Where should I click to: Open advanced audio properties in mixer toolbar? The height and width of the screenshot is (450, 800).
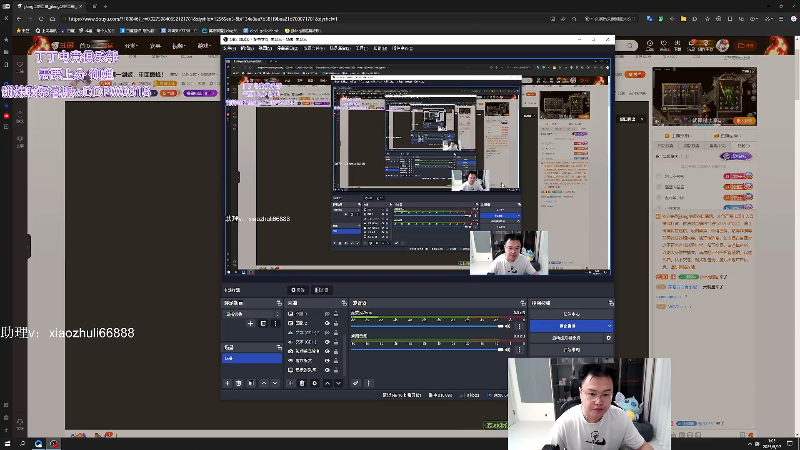pyautogui.click(x=356, y=383)
